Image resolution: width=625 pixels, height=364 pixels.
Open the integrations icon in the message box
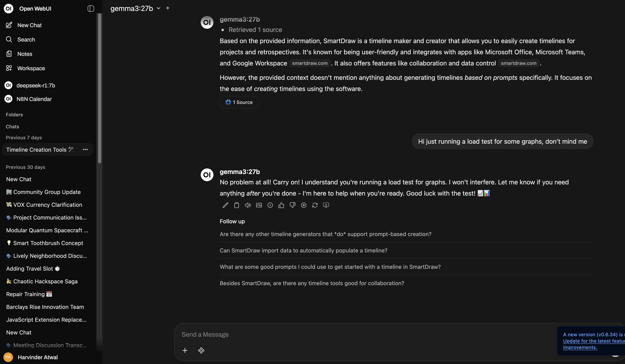201,350
